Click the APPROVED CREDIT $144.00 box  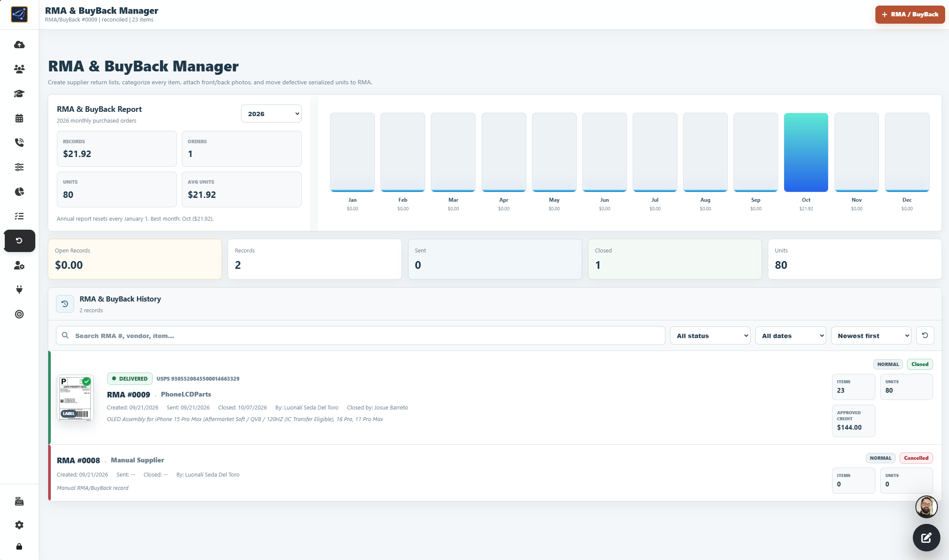coord(853,421)
